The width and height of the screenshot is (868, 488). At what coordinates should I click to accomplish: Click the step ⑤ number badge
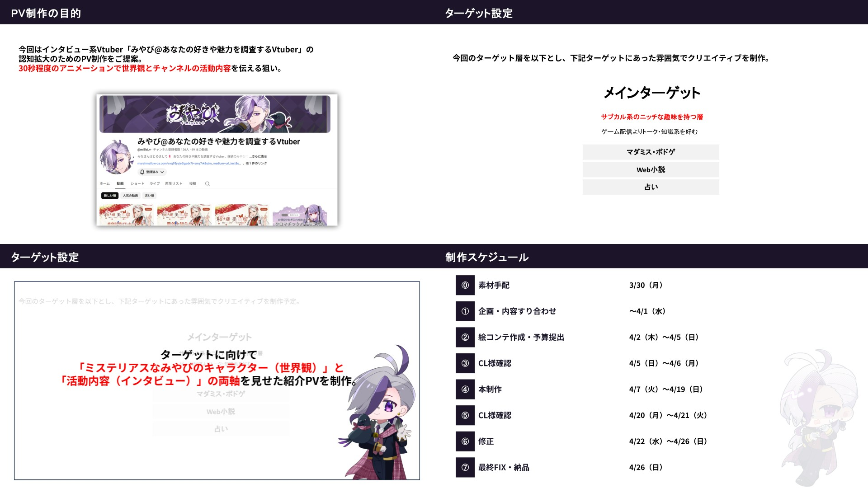click(x=465, y=415)
